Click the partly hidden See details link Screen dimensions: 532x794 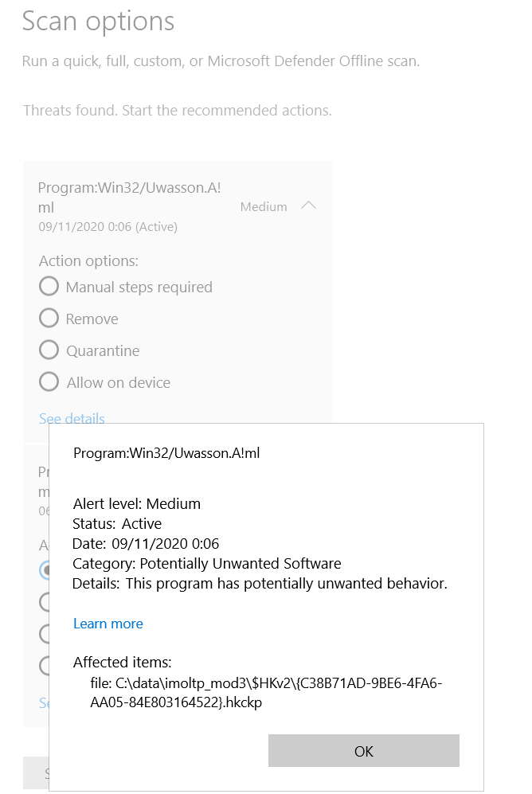pyautogui.click(x=44, y=703)
